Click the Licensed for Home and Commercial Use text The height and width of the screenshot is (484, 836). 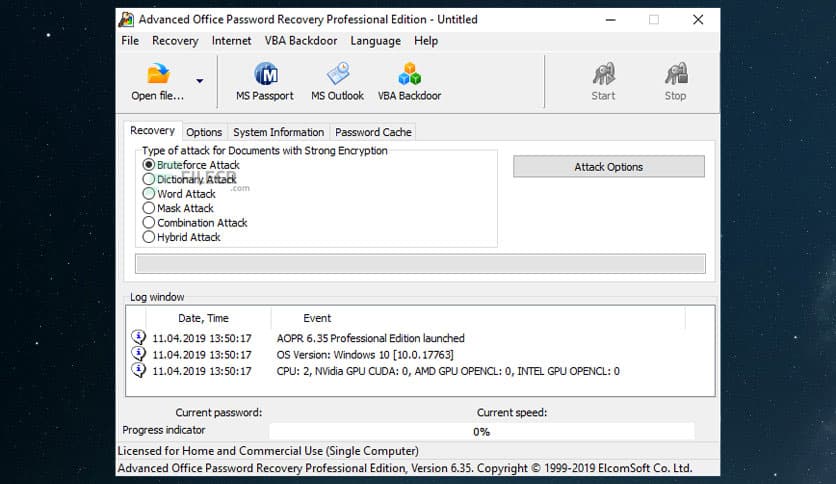click(268, 451)
